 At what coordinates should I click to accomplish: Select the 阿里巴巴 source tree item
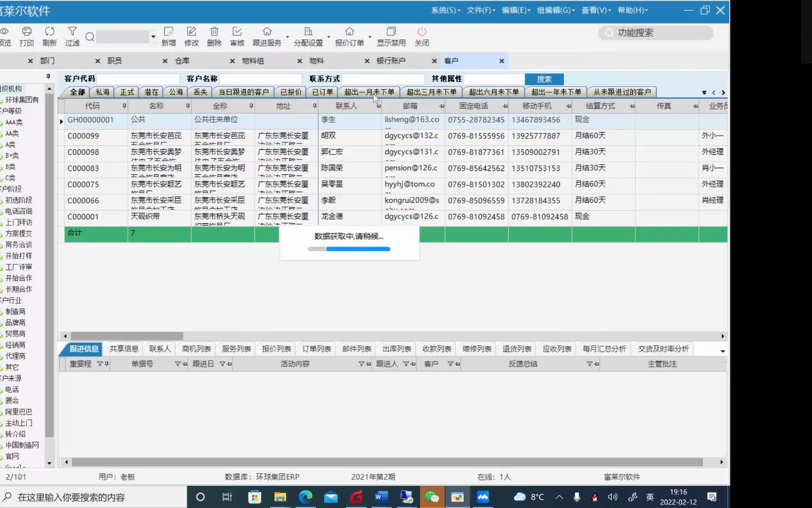coord(19,412)
